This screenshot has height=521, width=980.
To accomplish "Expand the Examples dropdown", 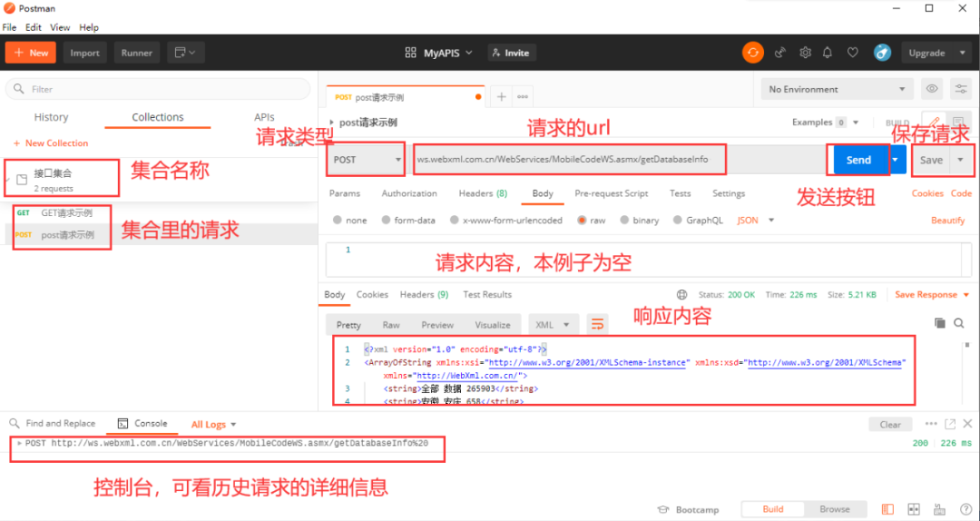I will point(825,122).
